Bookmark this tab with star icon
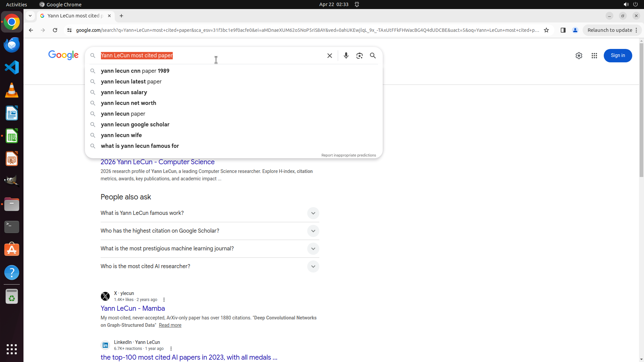 coord(546,30)
